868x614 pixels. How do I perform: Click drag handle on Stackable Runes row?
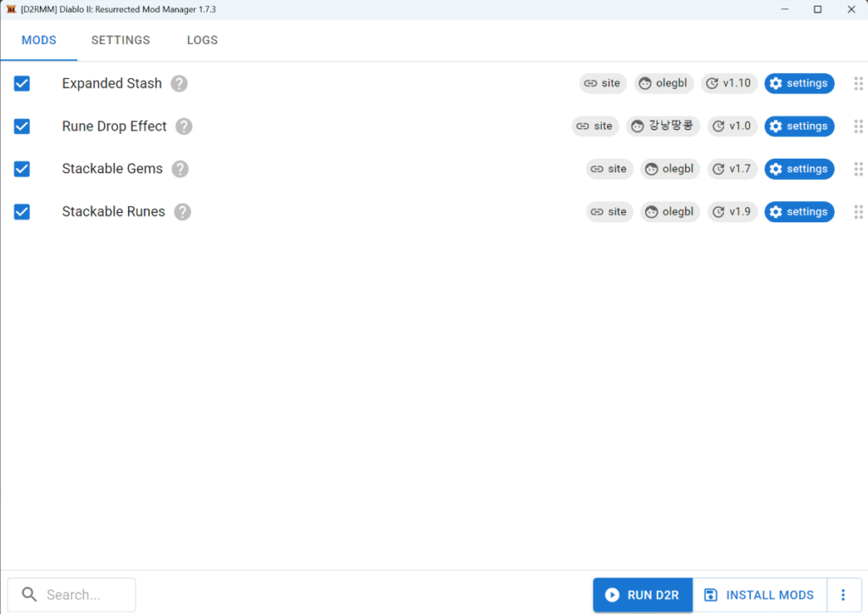(x=858, y=212)
